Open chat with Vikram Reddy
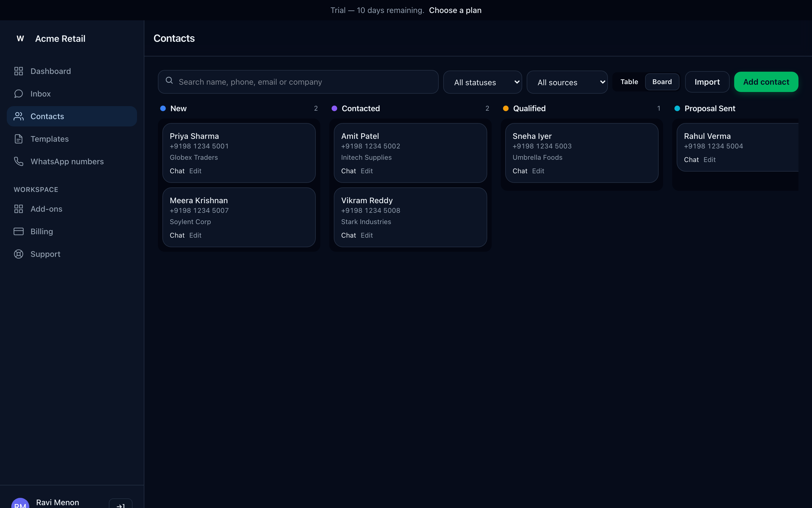This screenshot has height=508, width=812. 348,236
